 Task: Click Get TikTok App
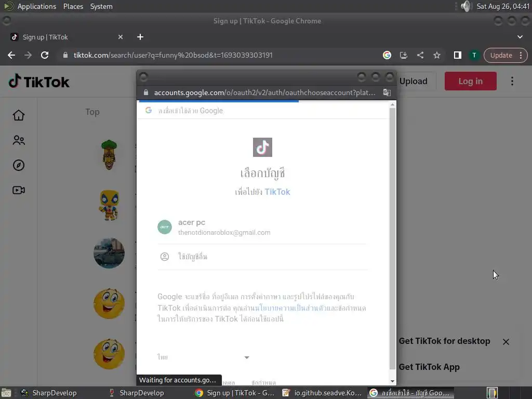tap(429, 367)
